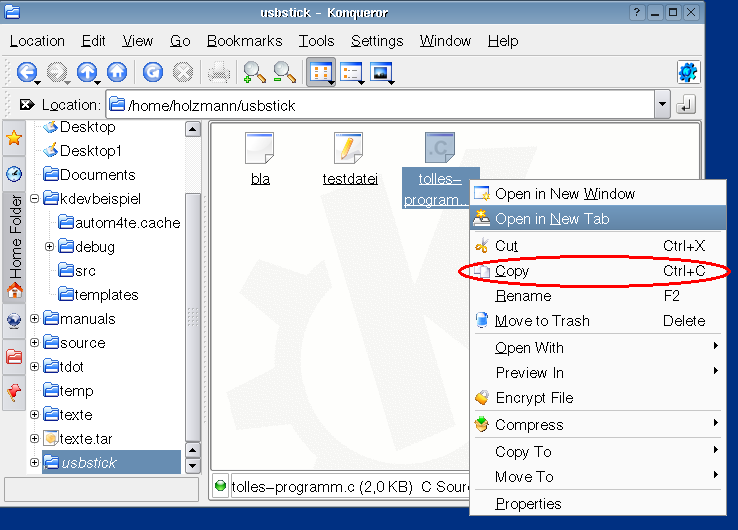The width and height of the screenshot is (738, 530).
Task: Open the Settings menu
Action: point(377,41)
